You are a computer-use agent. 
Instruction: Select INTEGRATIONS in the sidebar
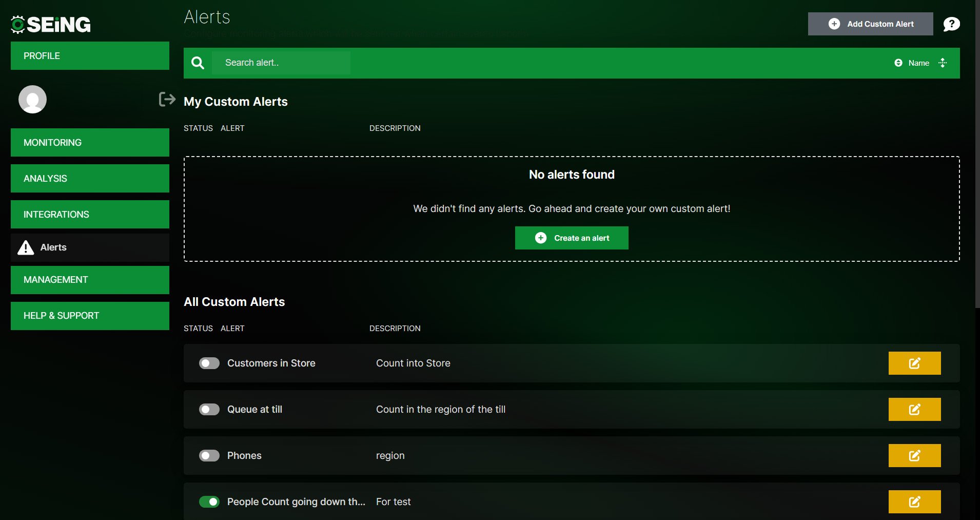click(x=90, y=214)
